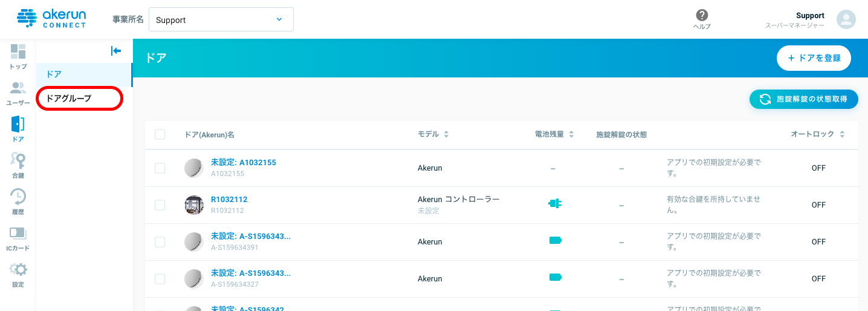Click the ドア(Akerun)名 column header
This screenshot has width=868, height=311.
click(209, 134)
